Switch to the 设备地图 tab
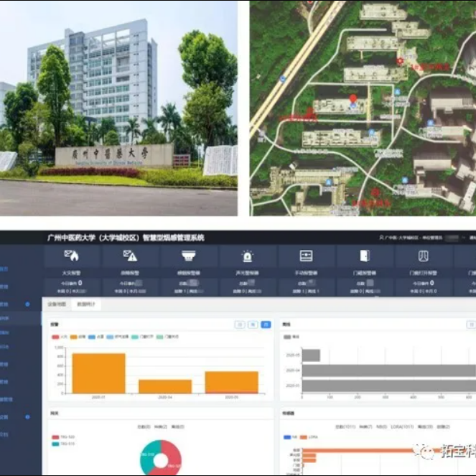 point(57,304)
